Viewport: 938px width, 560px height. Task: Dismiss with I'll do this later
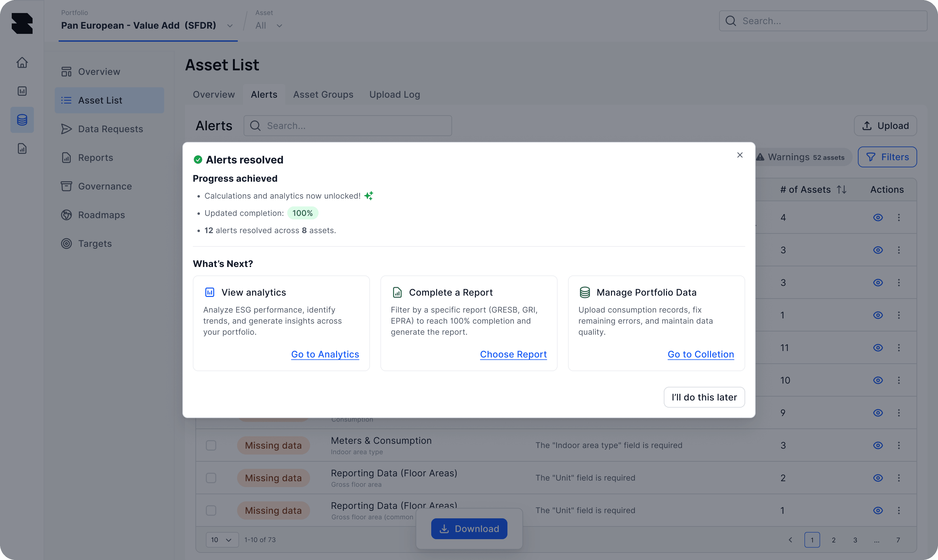point(704,397)
